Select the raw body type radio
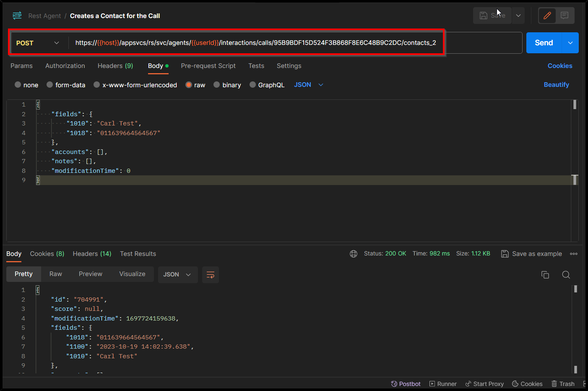The image size is (588, 391). (189, 85)
